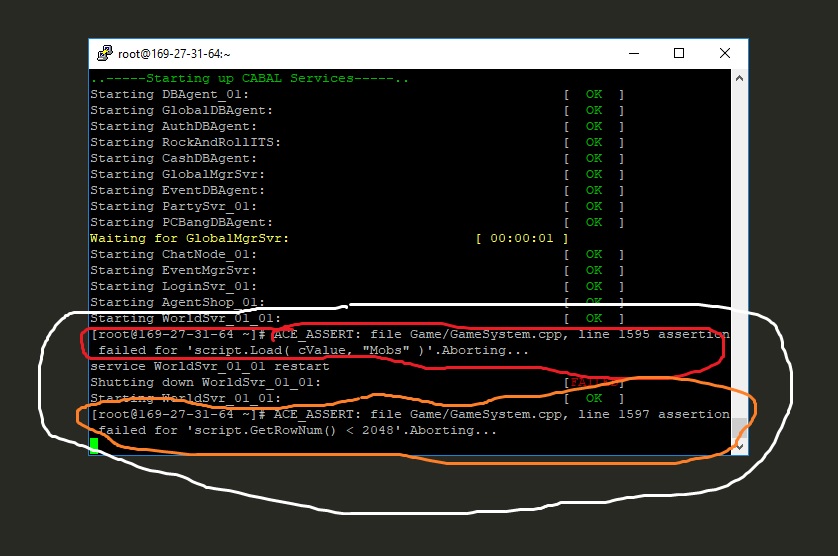The height and width of the screenshot is (556, 838).
Task: Click the 'Starting PCBangDBAgent:' line
Action: [x=182, y=223]
